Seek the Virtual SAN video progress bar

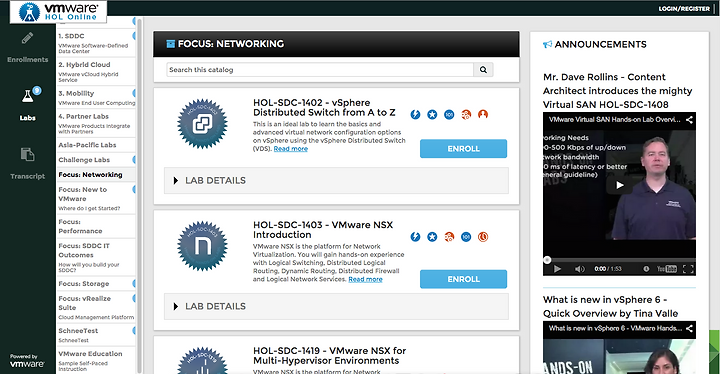pos(619,260)
